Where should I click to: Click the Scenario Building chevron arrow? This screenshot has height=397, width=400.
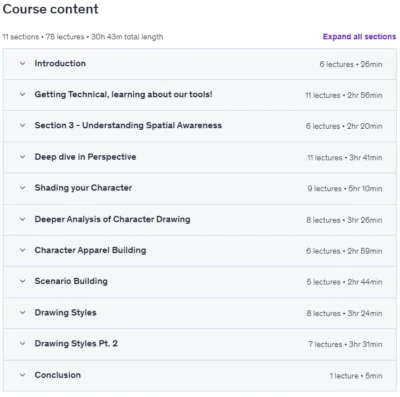22,281
